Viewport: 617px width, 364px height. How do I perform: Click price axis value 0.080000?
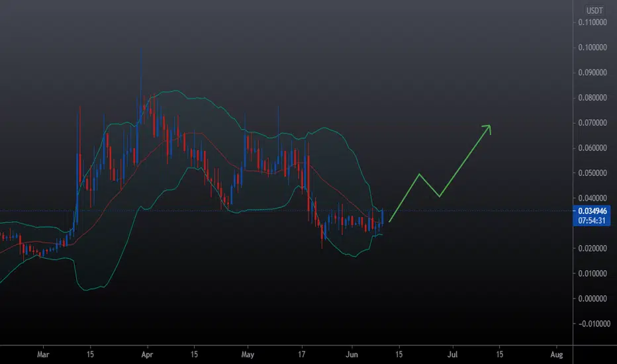point(593,97)
